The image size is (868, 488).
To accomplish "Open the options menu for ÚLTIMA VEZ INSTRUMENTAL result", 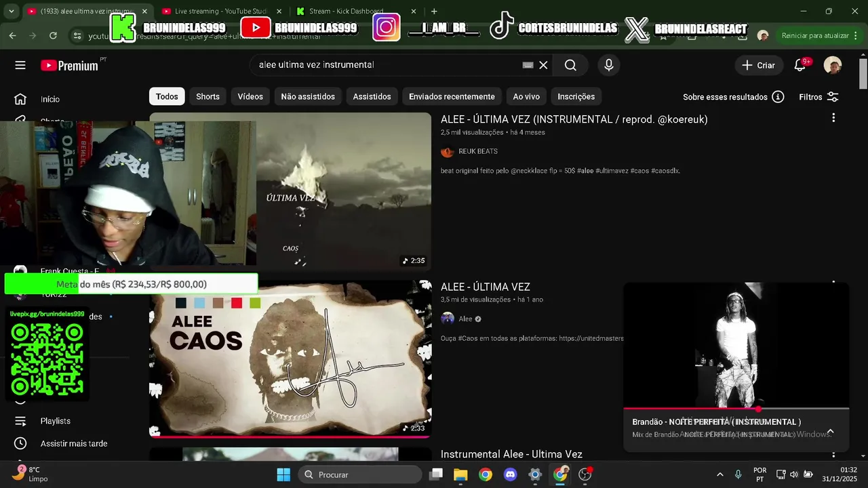I will [833, 118].
